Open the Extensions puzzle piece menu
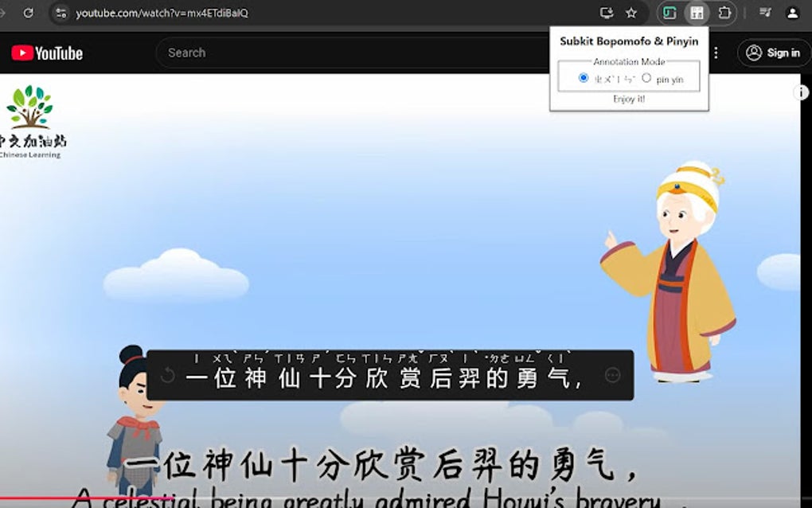Image resolution: width=812 pixels, height=508 pixels. tap(724, 13)
